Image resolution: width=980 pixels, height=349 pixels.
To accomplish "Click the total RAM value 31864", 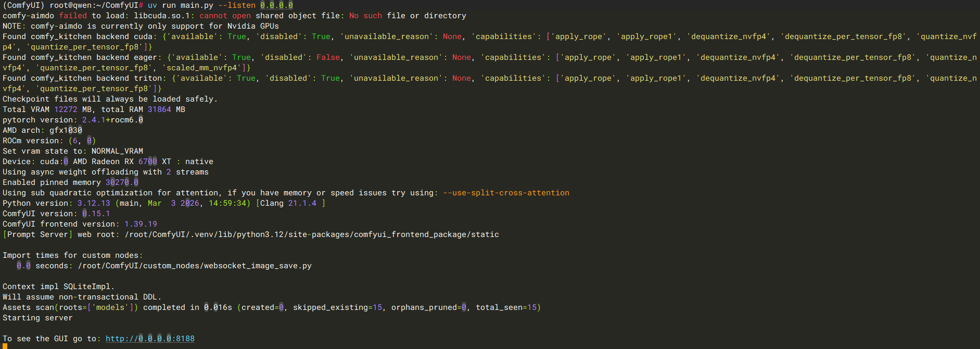I will pos(159,109).
